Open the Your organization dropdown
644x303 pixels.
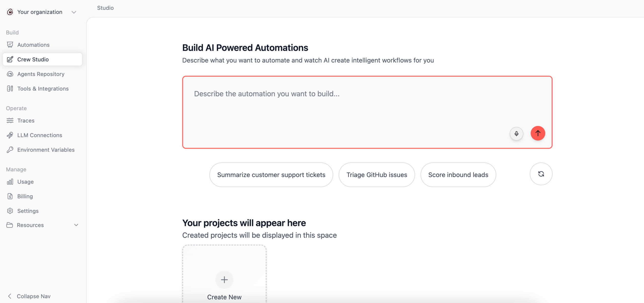coord(73,12)
